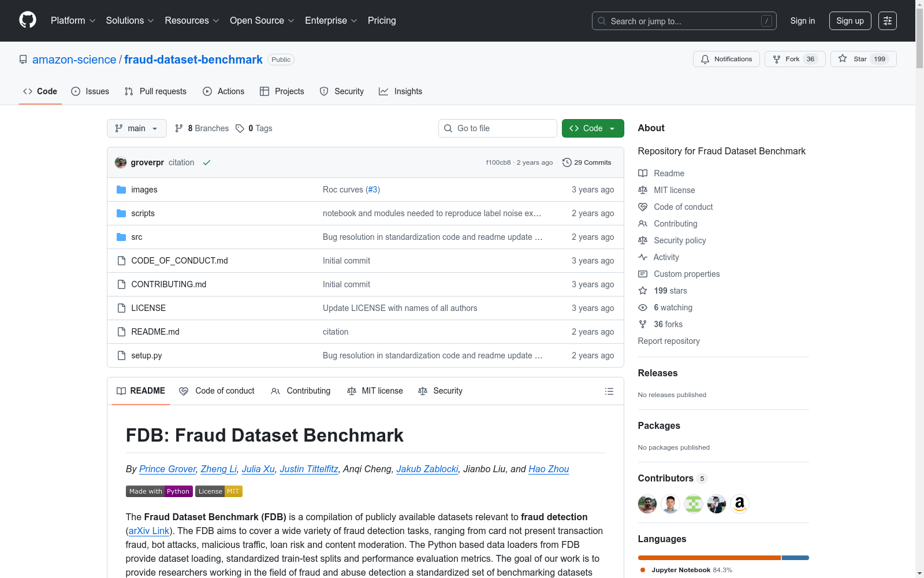The image size is (924, 578).
Task: Open the green Code dropdown button
Action: click(x=593, y=128)
